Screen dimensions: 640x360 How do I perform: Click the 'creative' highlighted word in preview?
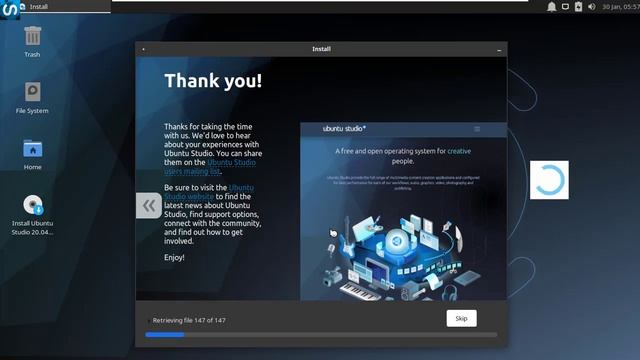click(x=459, y=151)
